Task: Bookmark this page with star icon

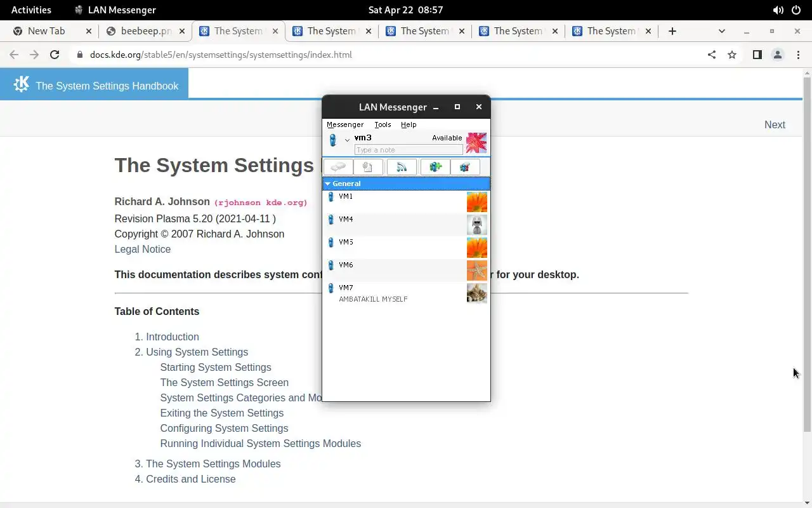Action: pyautogui.click(x=732, y=55)
